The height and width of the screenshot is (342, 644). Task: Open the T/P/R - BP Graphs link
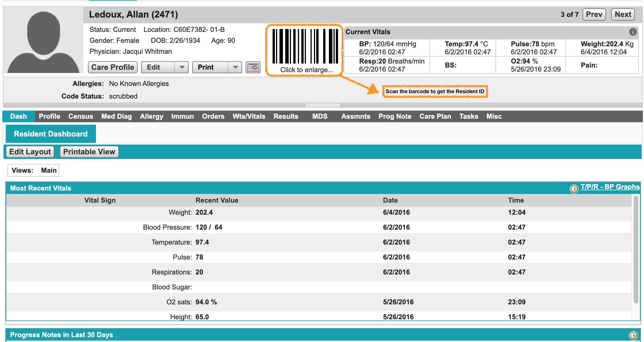click(x=610, y=187)
